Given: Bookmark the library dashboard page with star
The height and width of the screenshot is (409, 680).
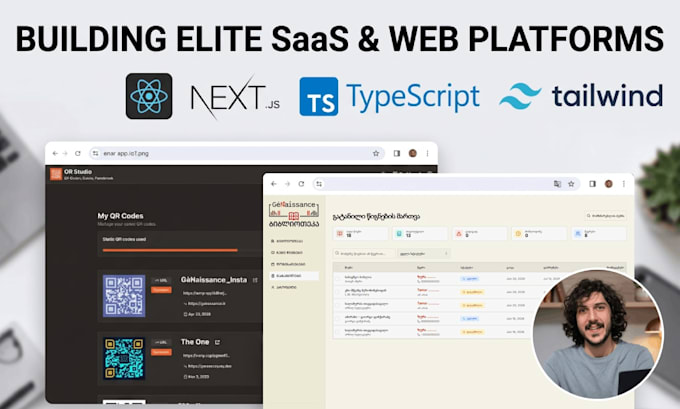Looking at the screenshot, I should click(571, 184).
